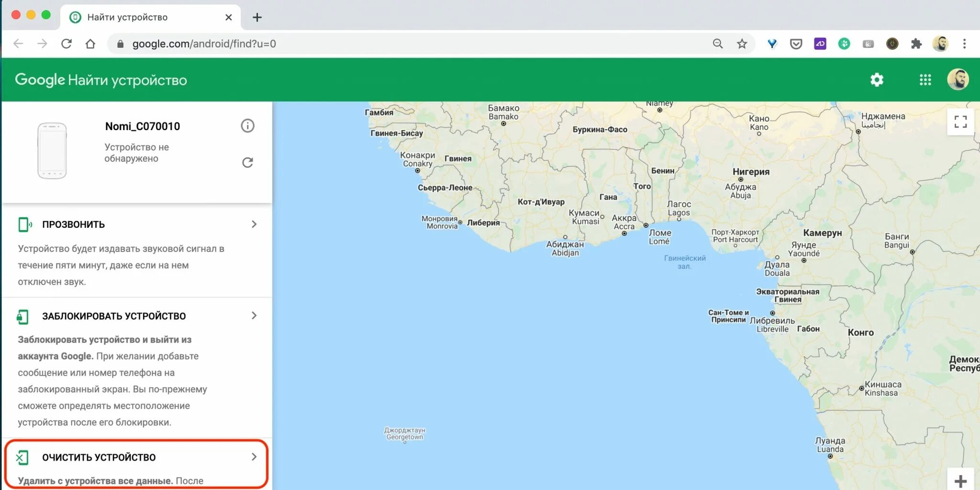The height and width of the screenshot is (490, 980).
Task: Click 'Сьерра-Леоне' label on map
Action: pyautogui.click(x=445, y=188)
